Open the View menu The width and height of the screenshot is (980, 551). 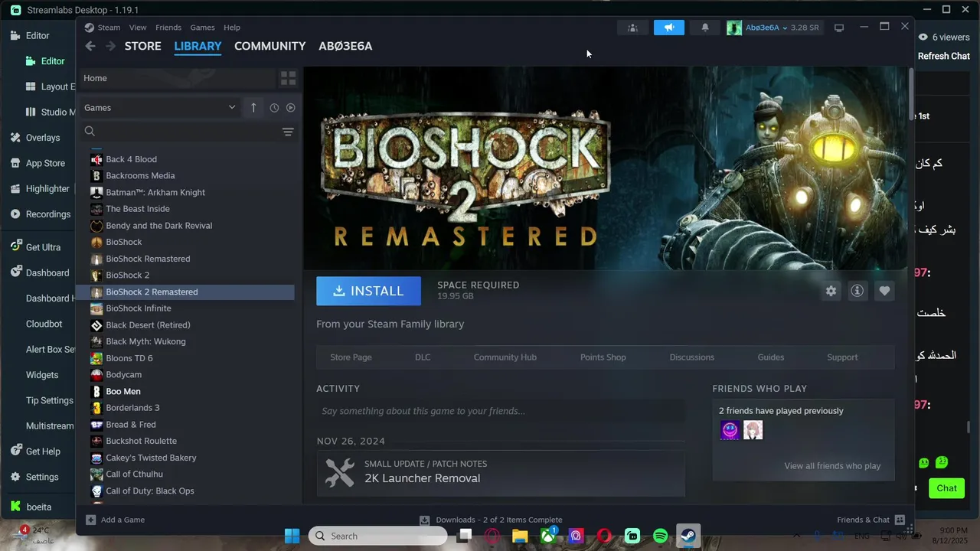coord(138,28)
